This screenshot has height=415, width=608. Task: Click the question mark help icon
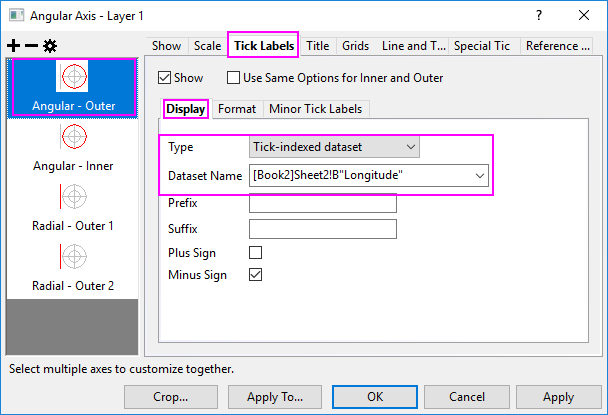point(539,15)
